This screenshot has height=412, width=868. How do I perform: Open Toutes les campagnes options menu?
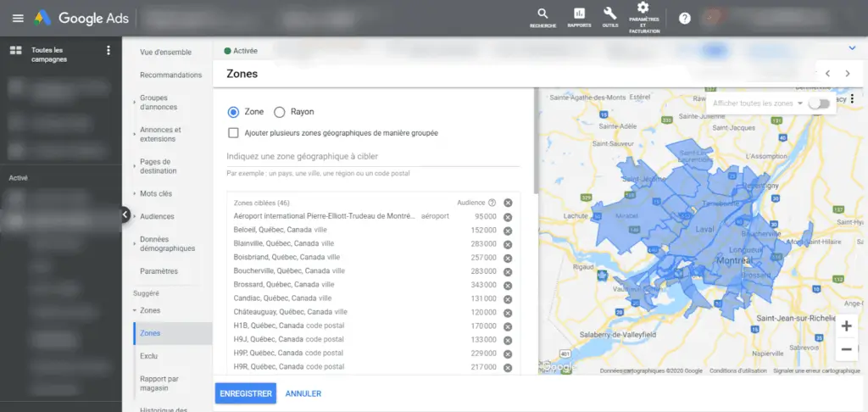[x=108, y=51]
